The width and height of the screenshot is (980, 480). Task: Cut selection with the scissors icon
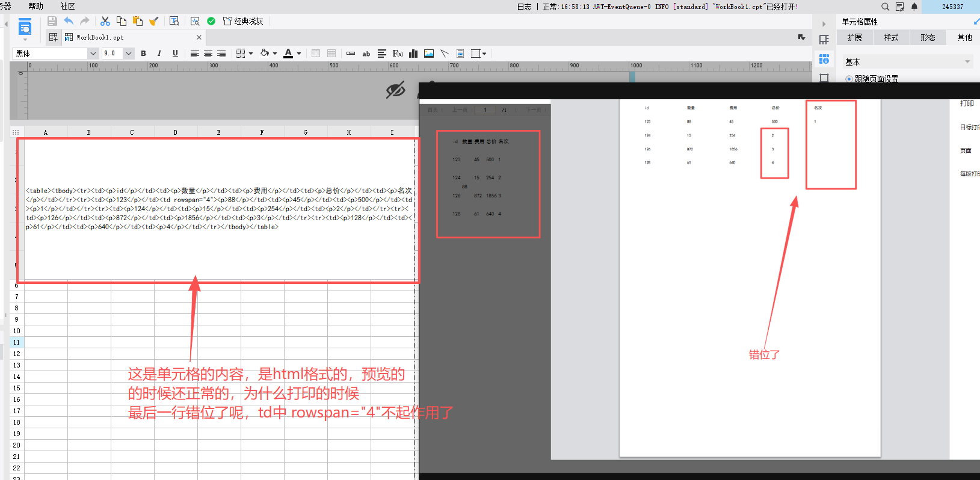tap(105, 21)
